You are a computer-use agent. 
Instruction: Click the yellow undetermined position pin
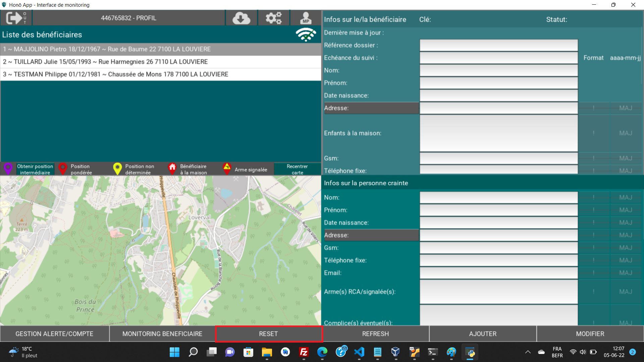(x=117, y=169)
